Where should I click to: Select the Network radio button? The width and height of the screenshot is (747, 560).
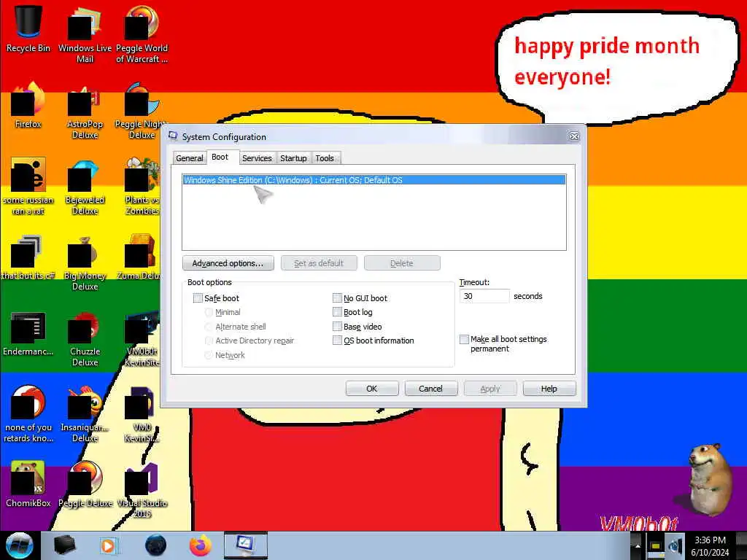209,355
